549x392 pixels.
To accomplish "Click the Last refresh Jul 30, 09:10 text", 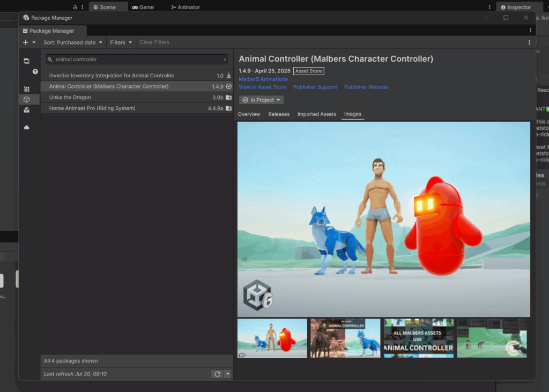I will [75, 374].
